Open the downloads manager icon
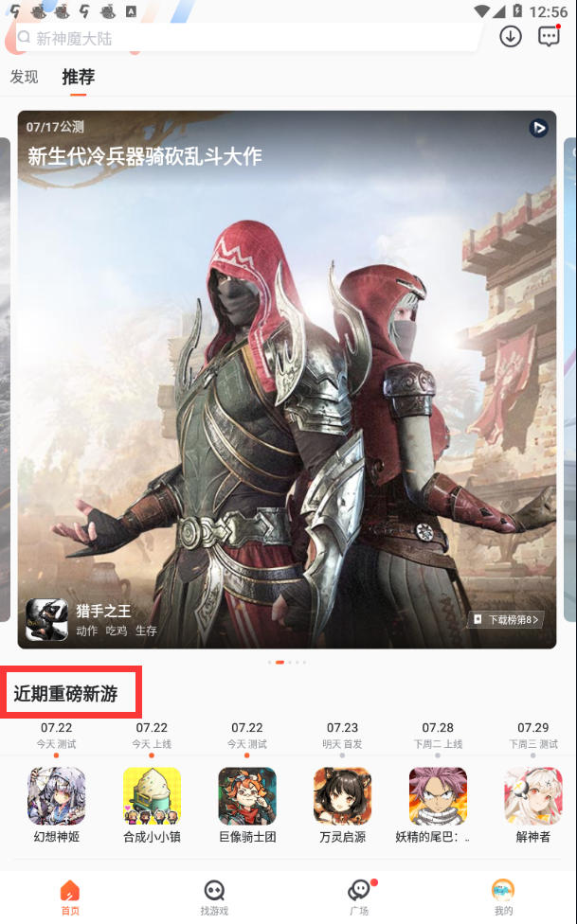Screen dimensions: 577x924 (511, 37)
